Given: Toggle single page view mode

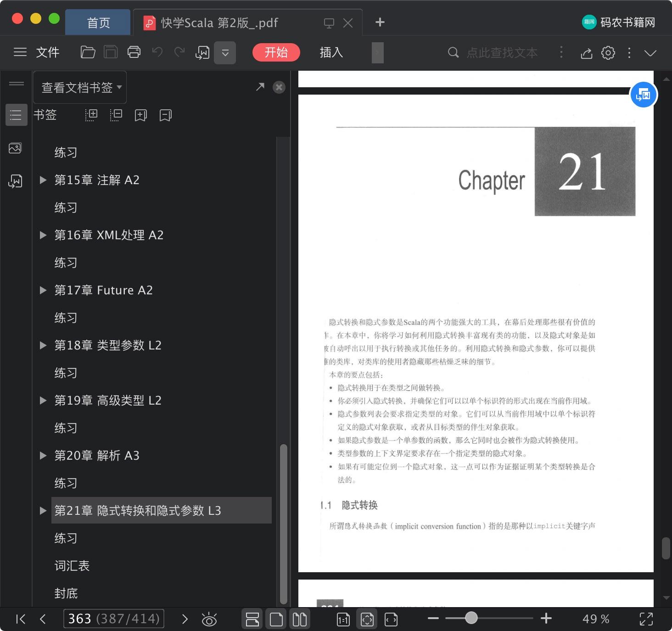Looking at the screenshot, I should pyautogui.click(x=276, y=619).
